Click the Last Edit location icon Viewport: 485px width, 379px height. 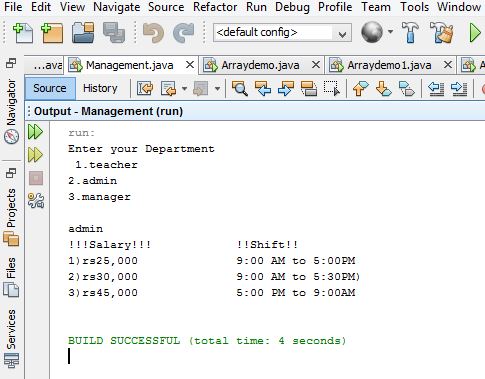tap(145, 89)
